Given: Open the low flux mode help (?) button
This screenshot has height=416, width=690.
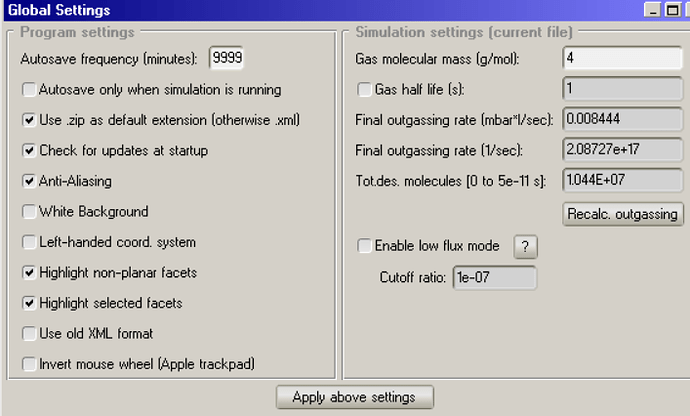Looking at the screenshot, I should pyautogui.click(x=526, y=247).
